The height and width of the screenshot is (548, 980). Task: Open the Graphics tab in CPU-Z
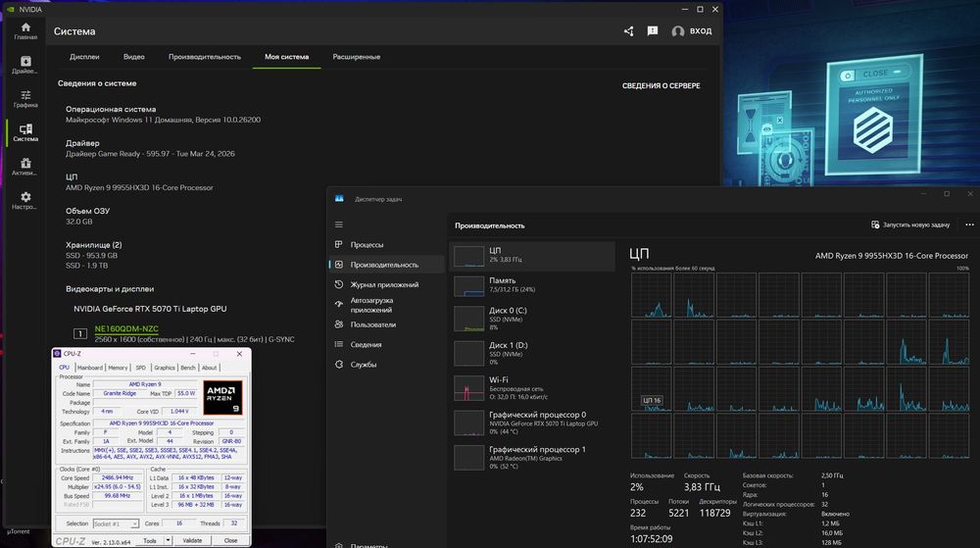point(165,368)
